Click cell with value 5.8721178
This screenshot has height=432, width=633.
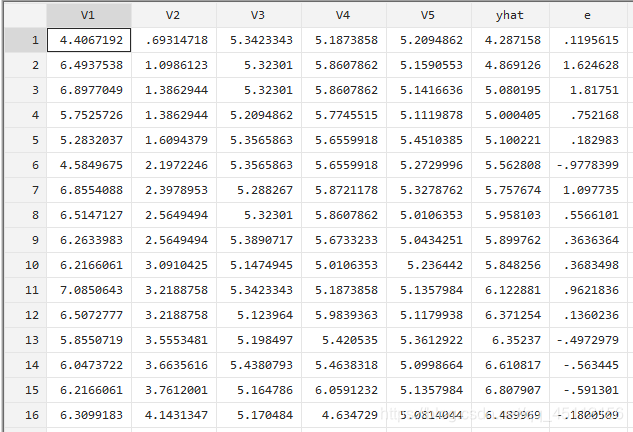pyautogui.click(x=344, y=190)
